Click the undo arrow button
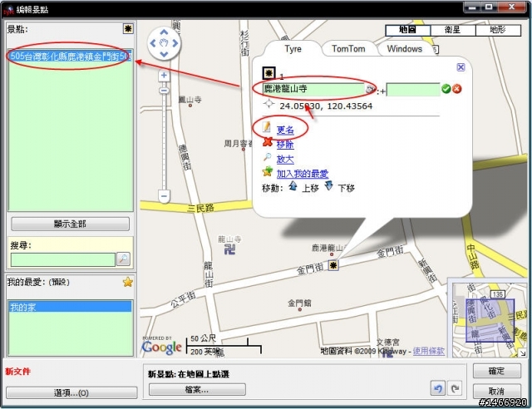This screenshot has width=532, height=409. [438, 388]
